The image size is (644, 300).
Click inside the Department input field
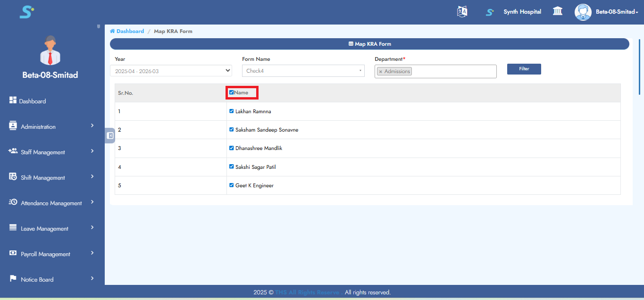click(453, 72)
